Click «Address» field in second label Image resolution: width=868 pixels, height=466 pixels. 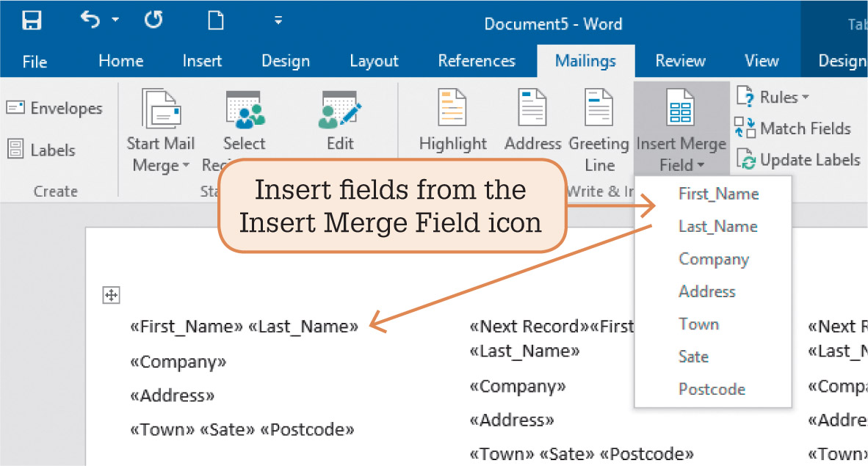coord(512,420)
